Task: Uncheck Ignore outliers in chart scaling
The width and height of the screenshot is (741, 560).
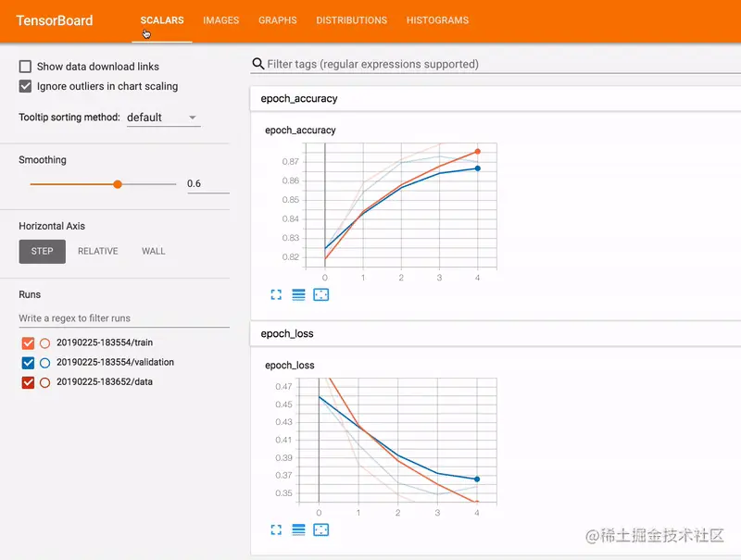Action: tap(23, 86)
